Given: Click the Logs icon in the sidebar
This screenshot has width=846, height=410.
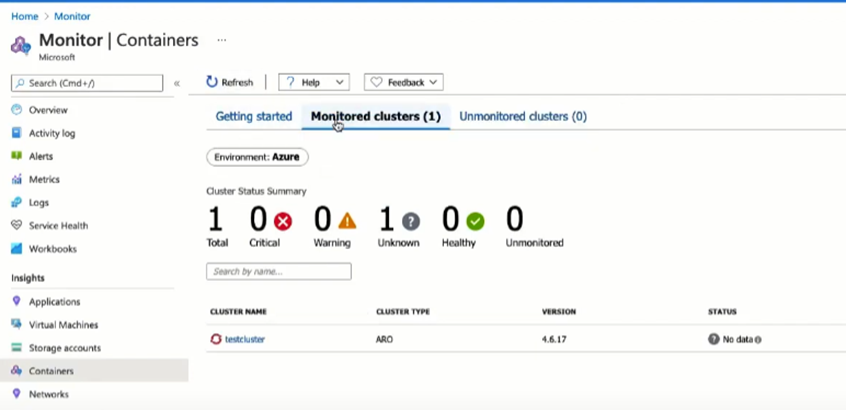Looking at the screenshot, I should pyautogui.click(x=17, y=202).
